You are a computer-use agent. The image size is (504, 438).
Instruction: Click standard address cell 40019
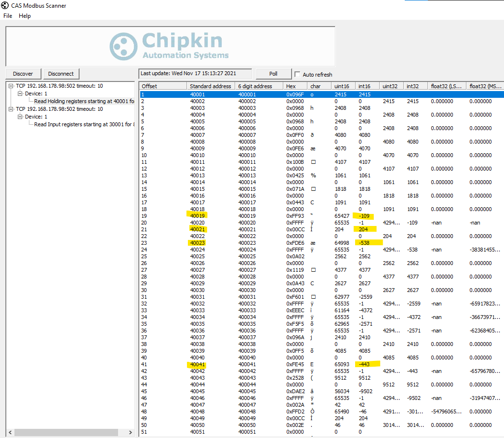click(198, 216)
